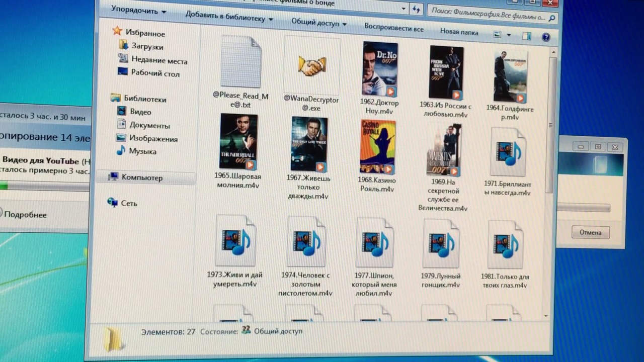
Task: Select Сеть in the navigation pane
Action: click(x=129, y=203)
